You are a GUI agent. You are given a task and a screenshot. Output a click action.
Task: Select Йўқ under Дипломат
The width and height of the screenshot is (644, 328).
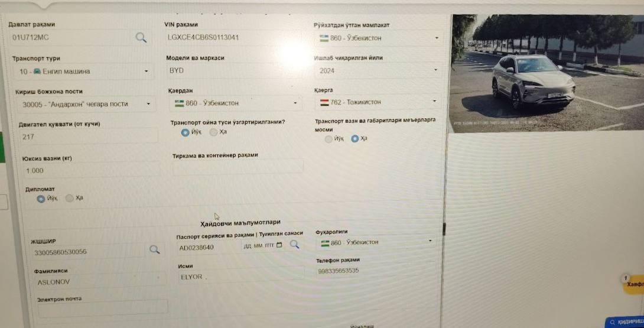[41, 199]
